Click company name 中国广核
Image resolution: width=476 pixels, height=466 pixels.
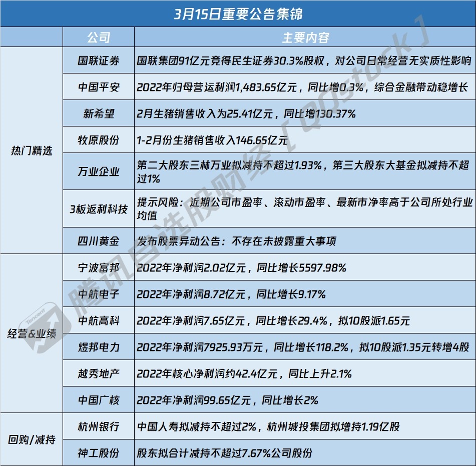99,400
